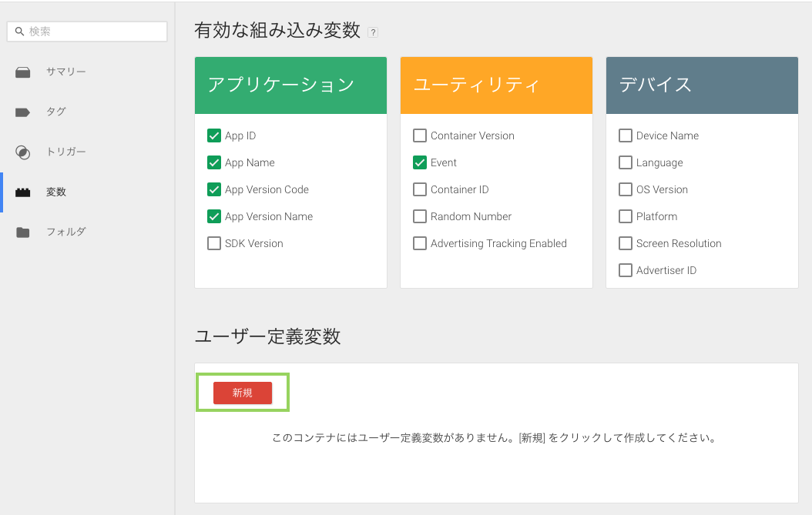Enable the Screen Resolution checkbox
Screen dimensions: 812x515
(x=626, y=243)
